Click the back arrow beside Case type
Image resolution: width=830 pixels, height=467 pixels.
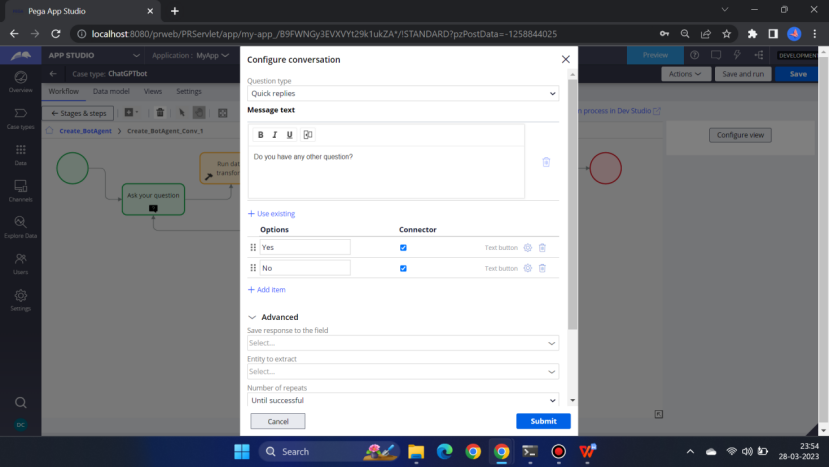(53, 74)
